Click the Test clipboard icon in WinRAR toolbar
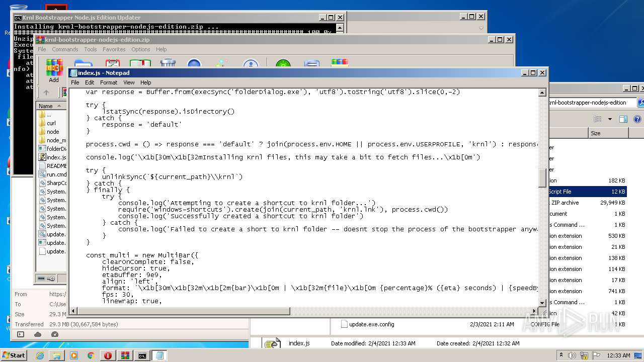The height and width of the screenshot is (362, 644). (x=112, y=63)
